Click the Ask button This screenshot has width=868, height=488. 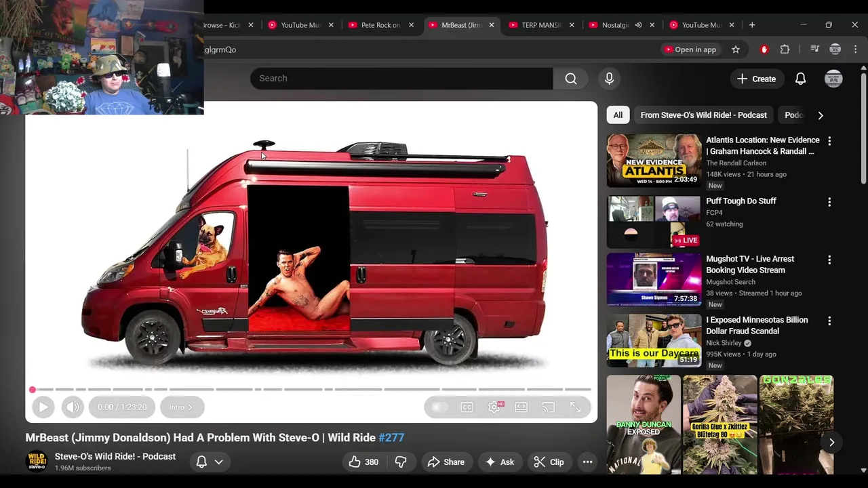pos(499,462)
